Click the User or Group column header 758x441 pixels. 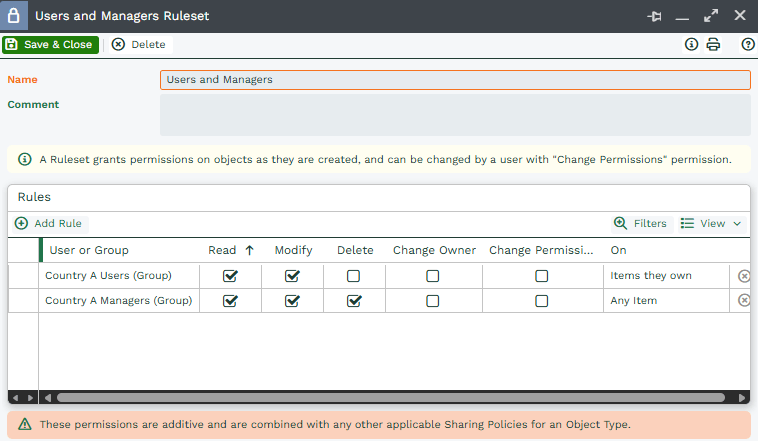pos(89,250)
